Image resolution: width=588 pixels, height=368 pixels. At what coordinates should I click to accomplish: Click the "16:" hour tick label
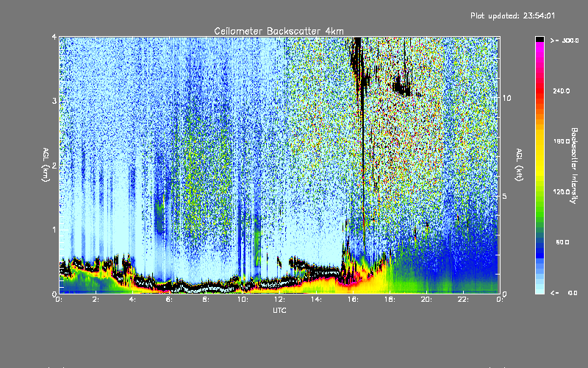[354, 300]
